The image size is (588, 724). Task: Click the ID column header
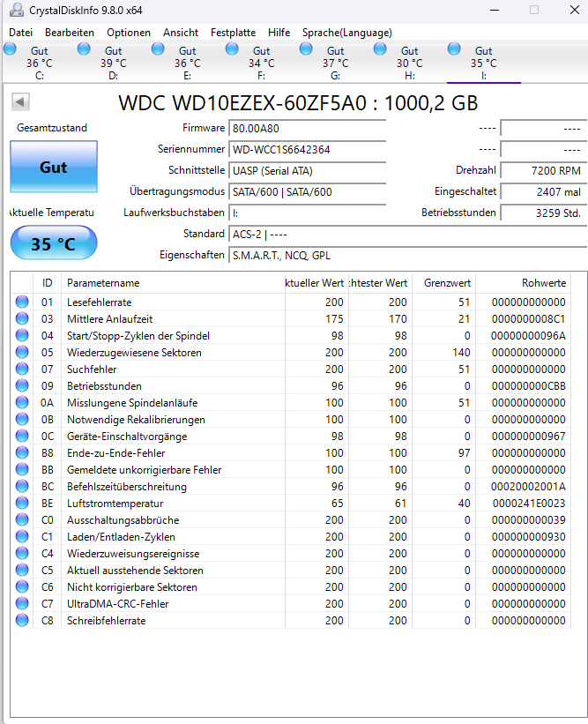(47, 282)
